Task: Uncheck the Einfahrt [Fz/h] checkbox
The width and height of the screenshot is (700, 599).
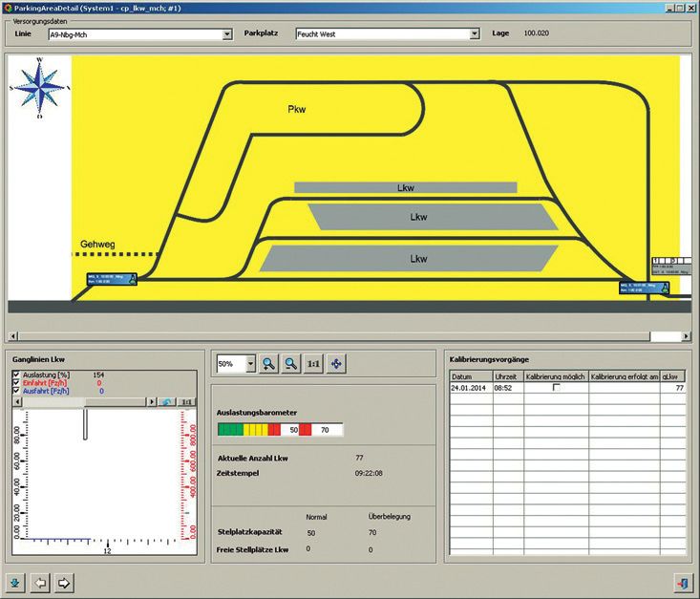Action: coord(15,383)
